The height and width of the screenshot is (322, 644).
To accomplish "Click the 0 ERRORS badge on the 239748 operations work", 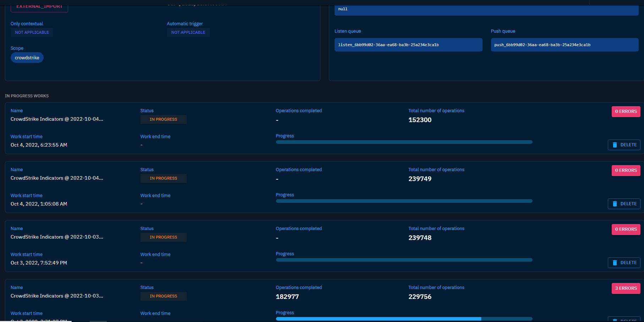I will [x=626, y=229].
